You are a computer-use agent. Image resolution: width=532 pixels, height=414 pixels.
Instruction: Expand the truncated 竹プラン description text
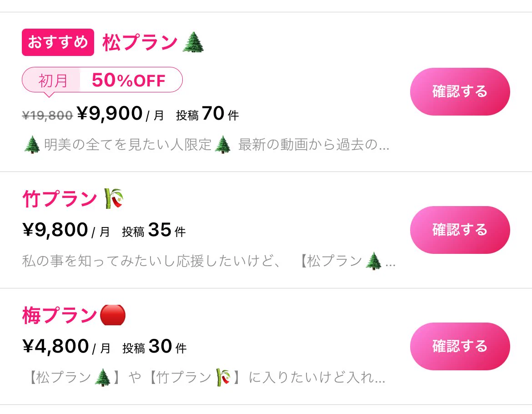click(209, 262)
